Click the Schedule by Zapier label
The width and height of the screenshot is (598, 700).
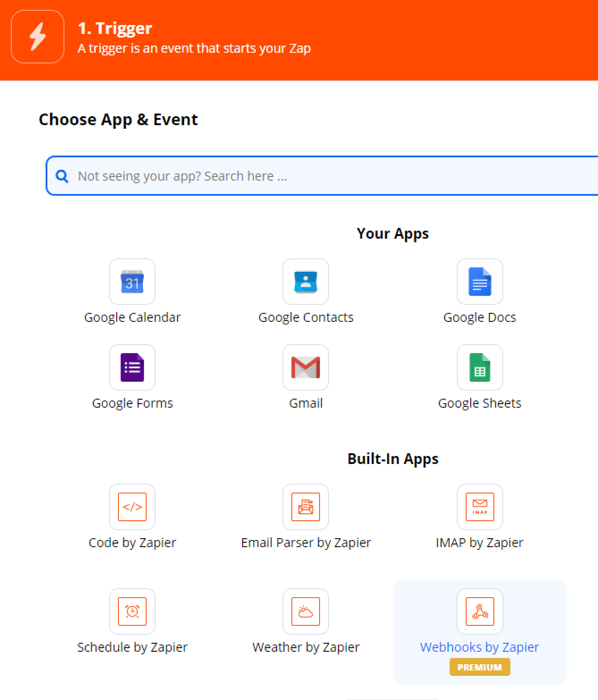[132, 647]
